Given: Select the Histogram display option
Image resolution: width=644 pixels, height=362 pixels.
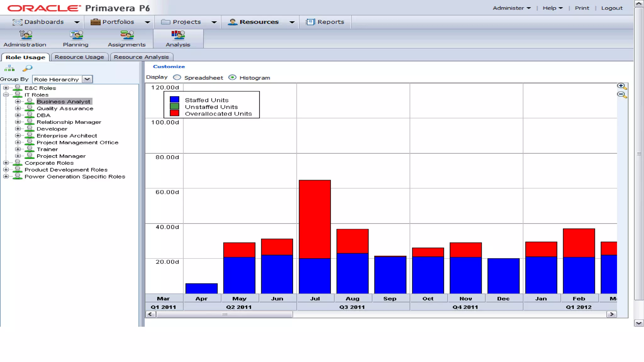Looking at the screenshot, I should [232, 77].
